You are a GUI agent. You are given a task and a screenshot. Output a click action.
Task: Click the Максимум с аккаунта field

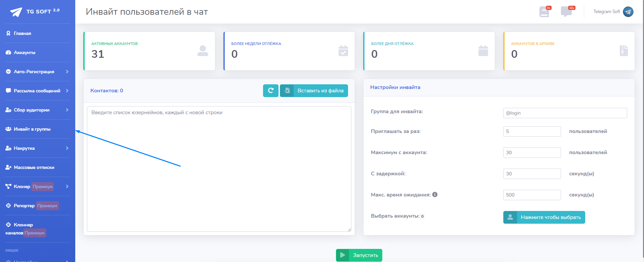[x=532, y=152]
